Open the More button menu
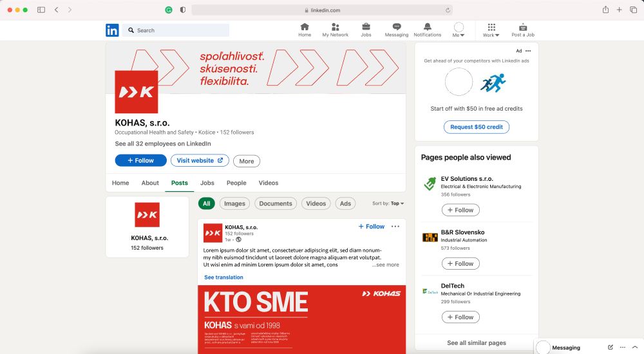Viewport: 644px width, 354px height. (x=247, y=162)
